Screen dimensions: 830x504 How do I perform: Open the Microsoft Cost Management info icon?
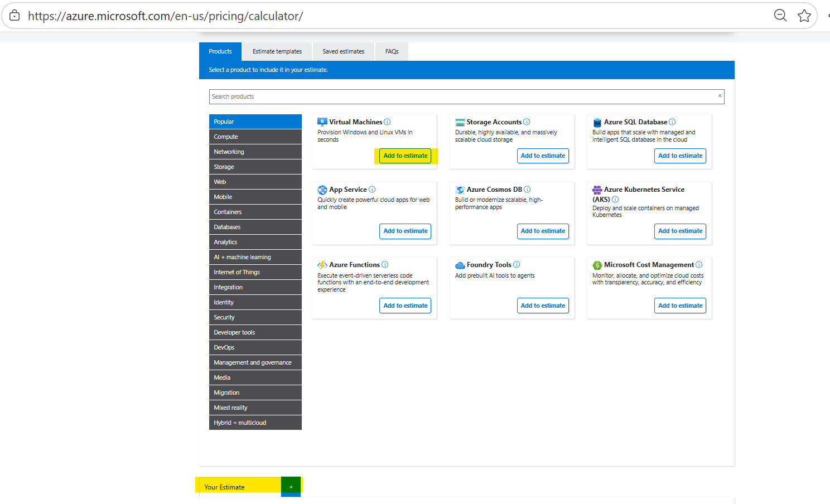699,265
